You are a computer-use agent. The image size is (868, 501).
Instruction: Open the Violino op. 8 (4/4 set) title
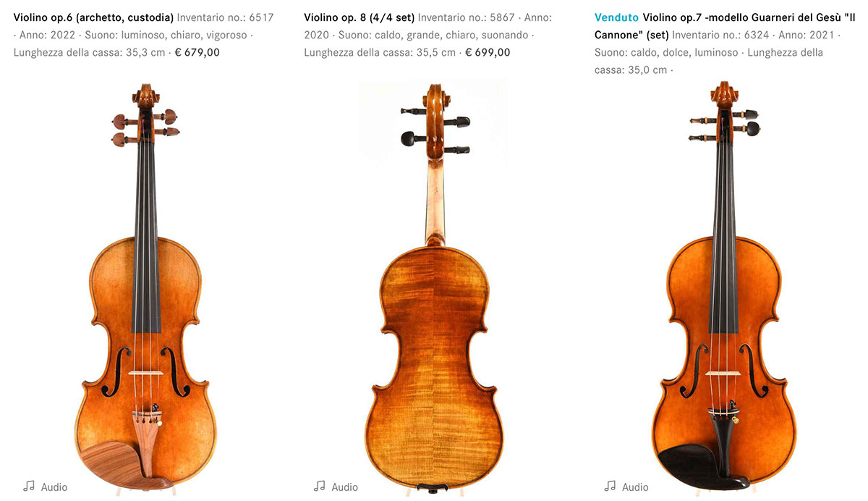pos(359,17)
